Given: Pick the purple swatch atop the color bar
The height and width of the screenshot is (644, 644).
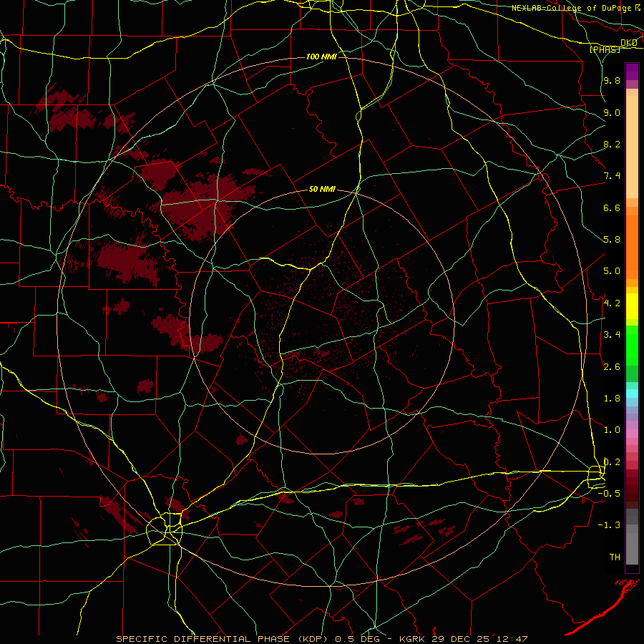Looking at the screenshot, I should tap(632, 72).
